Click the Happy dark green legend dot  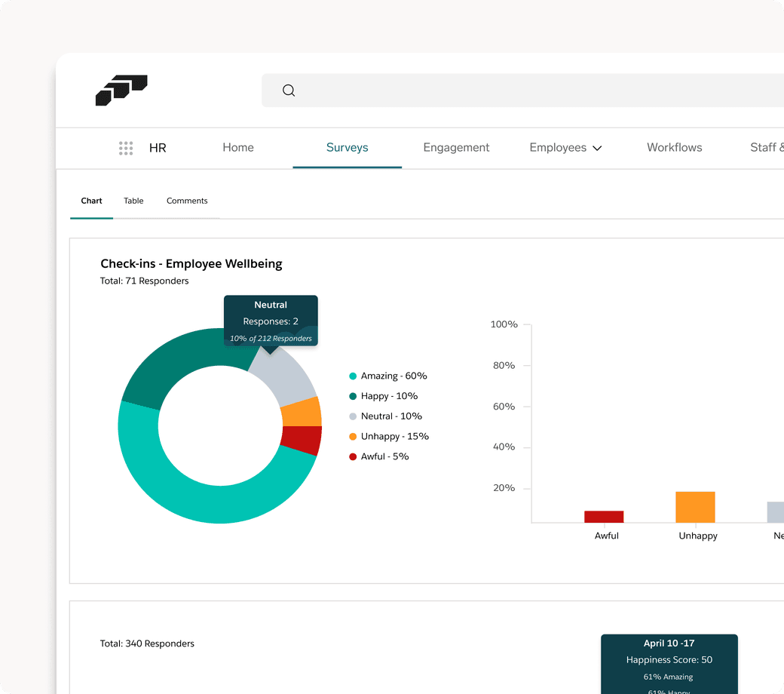pos(353,396)
